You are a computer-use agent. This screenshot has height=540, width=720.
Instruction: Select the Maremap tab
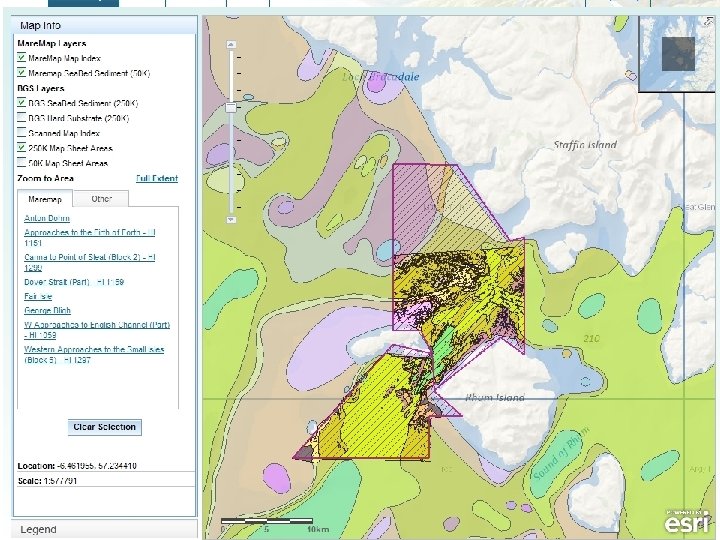coord(45,199)
